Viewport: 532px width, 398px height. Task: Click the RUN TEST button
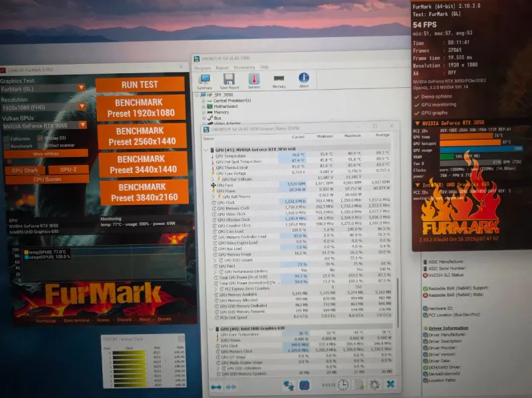tap(140, 85)
